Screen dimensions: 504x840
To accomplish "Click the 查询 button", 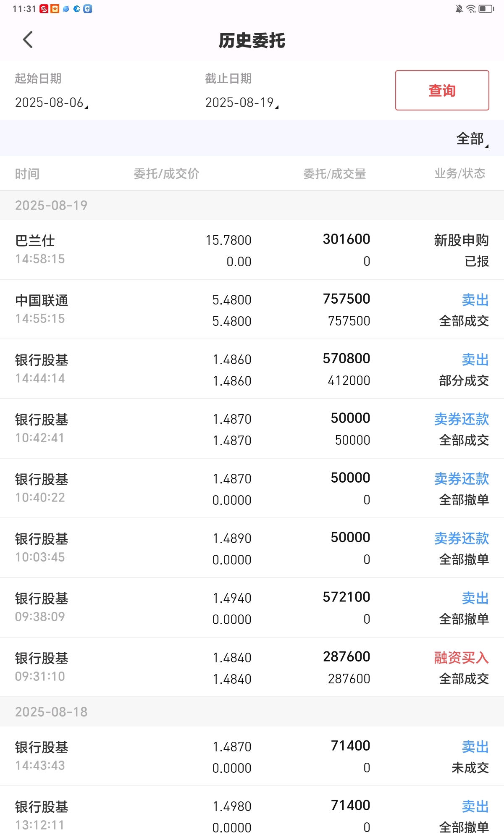I will tap(442, 90).
